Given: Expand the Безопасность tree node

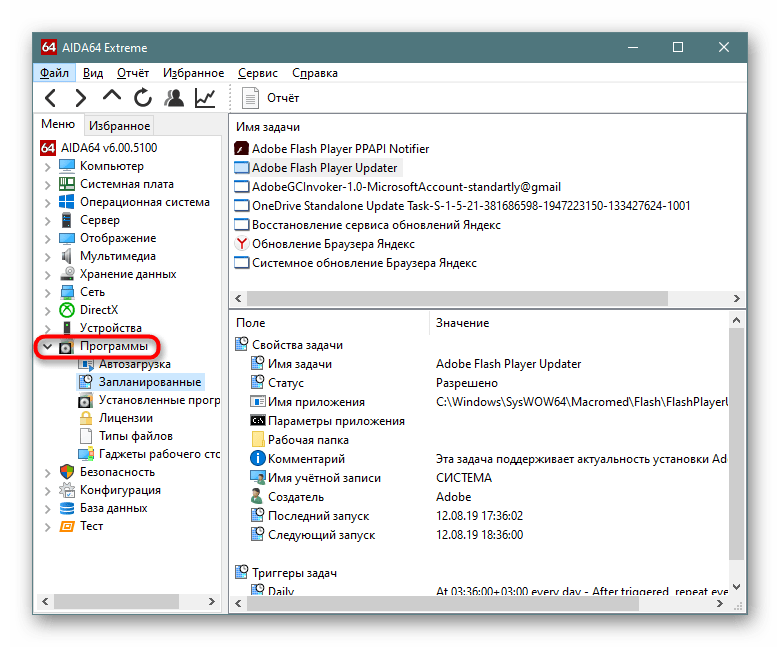Looking at the screenshot, I should [48, 473].
